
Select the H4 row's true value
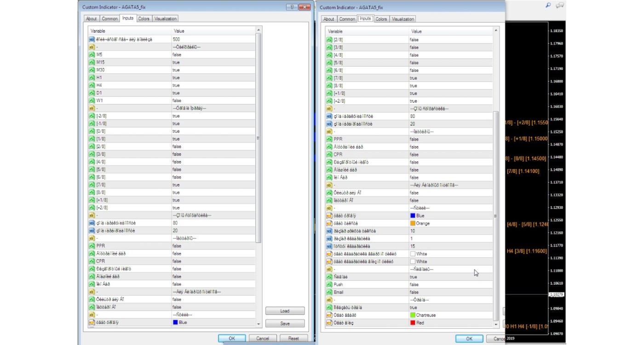[x=176, y=85]
